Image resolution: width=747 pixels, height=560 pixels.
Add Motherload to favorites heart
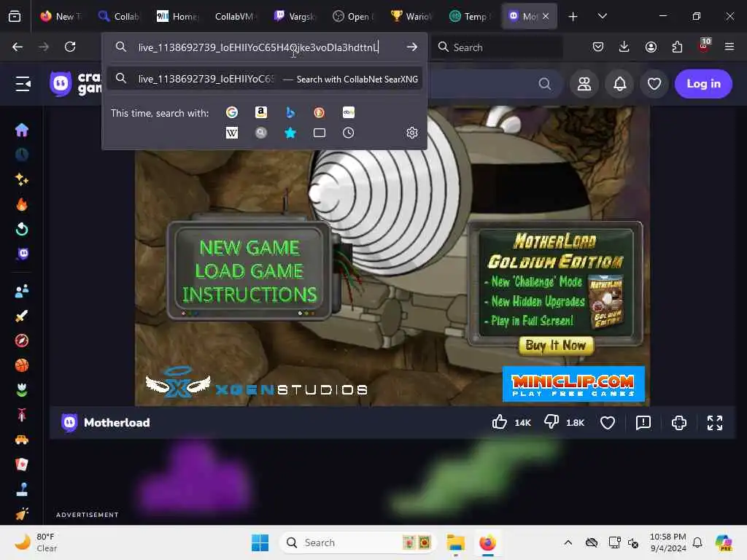608,422
